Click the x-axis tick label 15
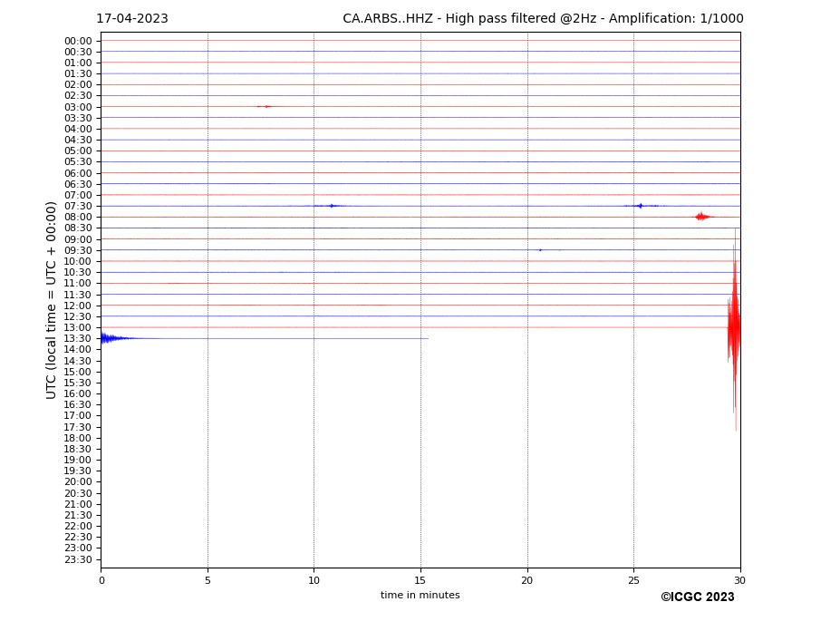840x631 pixels. [420, 580]
